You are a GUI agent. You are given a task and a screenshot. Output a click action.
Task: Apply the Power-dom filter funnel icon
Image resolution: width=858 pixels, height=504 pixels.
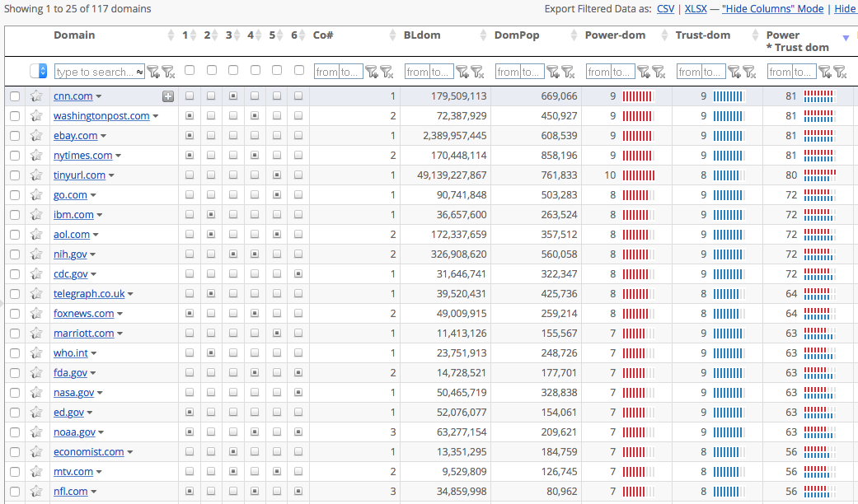643,72
